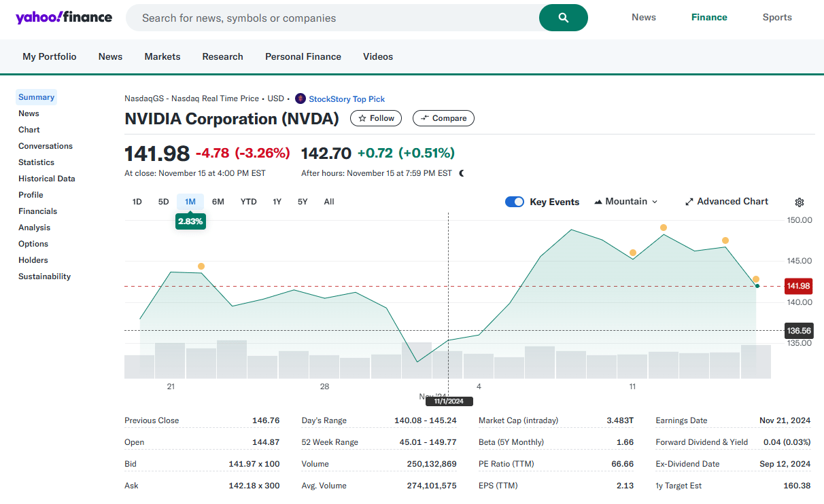Click the key event dot beside 141.98 tag

point(756,279)
